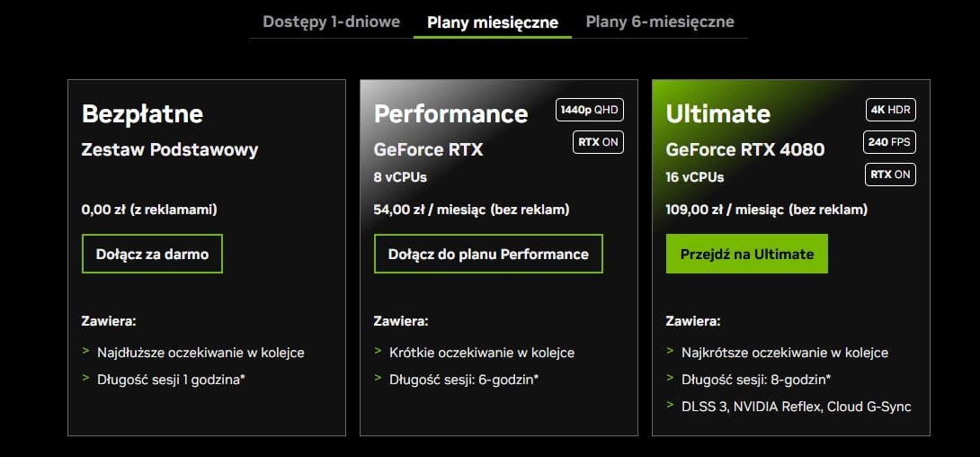Click Krótkie oczekiwanie w kolejce item
980x457 pixels.
pyautogui.click(x=482, y=353)
